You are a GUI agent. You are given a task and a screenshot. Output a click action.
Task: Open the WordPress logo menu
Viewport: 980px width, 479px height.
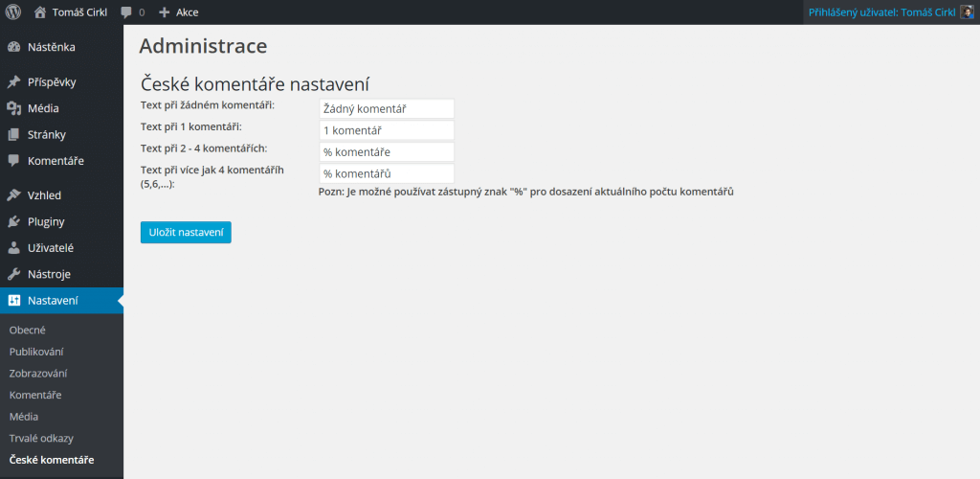(x=13, y=11)
